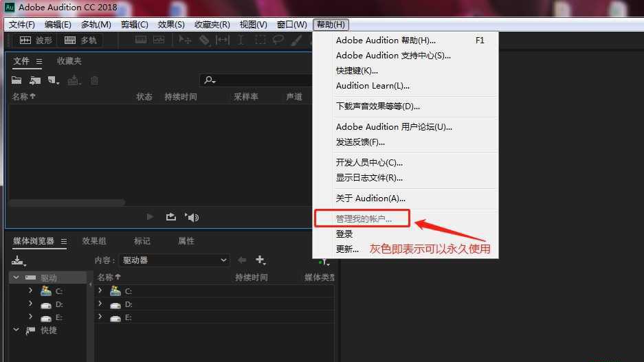Click the trash Close Files icon
Image resolution: width=644 pixels, height=362 pixels.
coord(94,80)
